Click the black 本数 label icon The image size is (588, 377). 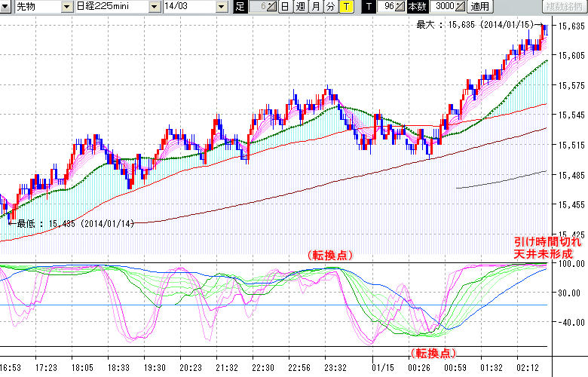click(416, 7)
